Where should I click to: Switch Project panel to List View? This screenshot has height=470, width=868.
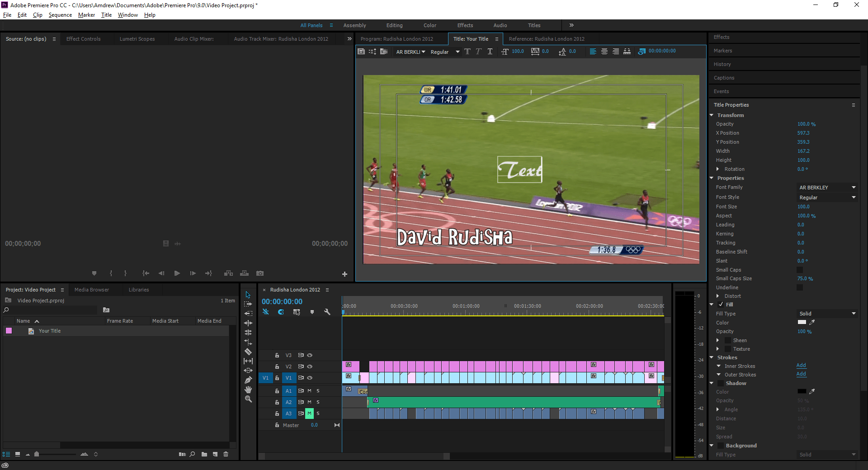6,454
